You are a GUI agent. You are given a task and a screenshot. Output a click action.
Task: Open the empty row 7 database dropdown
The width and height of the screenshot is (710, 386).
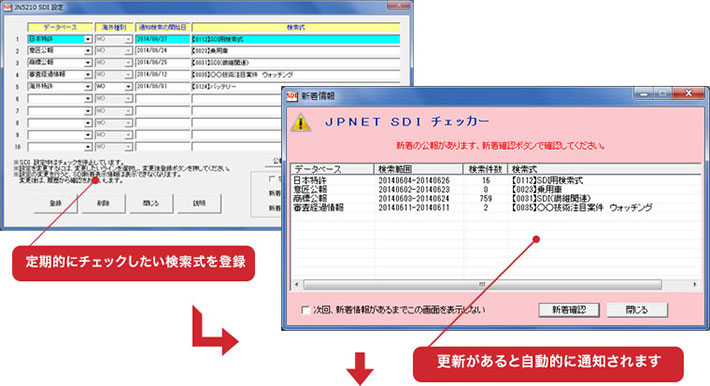coord(88,111)
